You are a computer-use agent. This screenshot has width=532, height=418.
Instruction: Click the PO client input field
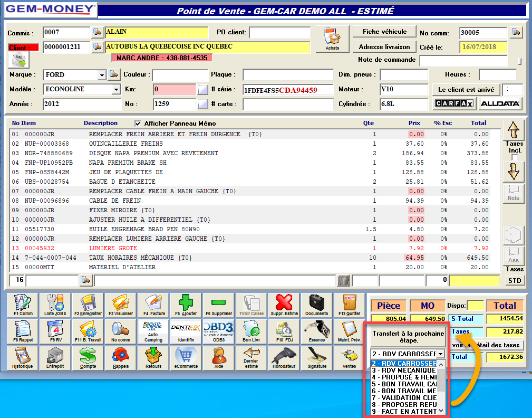(x=279, y=33)
